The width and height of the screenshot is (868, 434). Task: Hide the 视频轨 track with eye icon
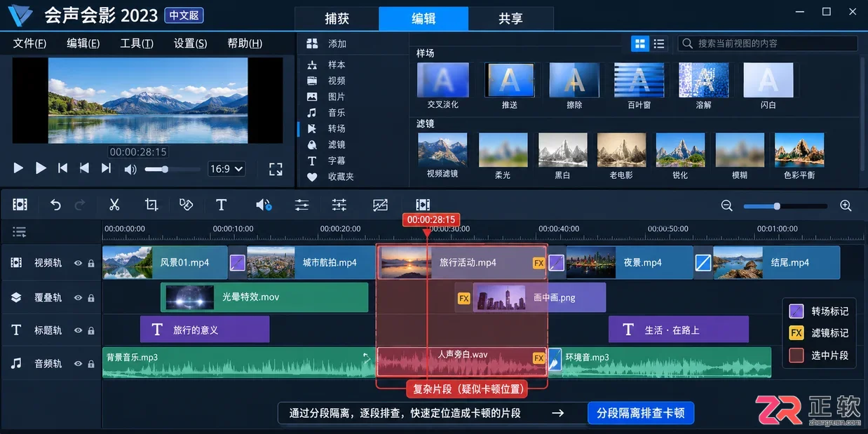(x=78, y=264)
